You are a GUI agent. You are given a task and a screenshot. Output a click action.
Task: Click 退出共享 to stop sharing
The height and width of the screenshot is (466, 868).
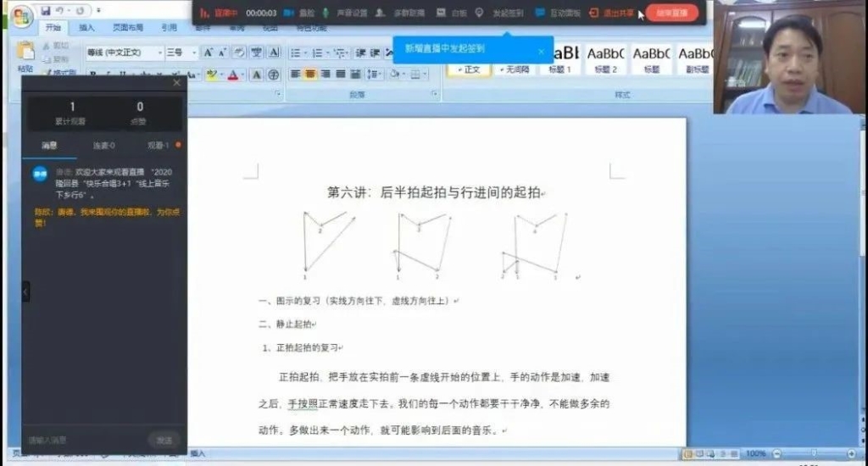(x=611, y=13)
